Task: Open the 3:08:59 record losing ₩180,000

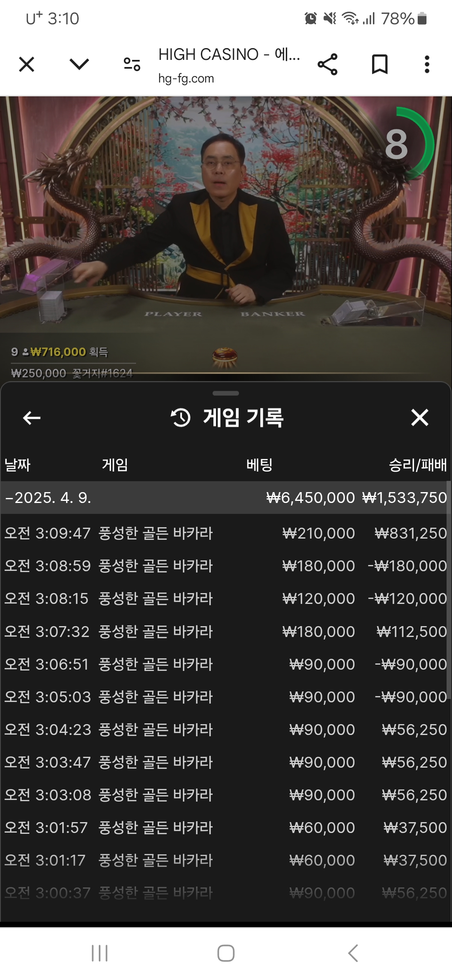Action: pos(226,566)
